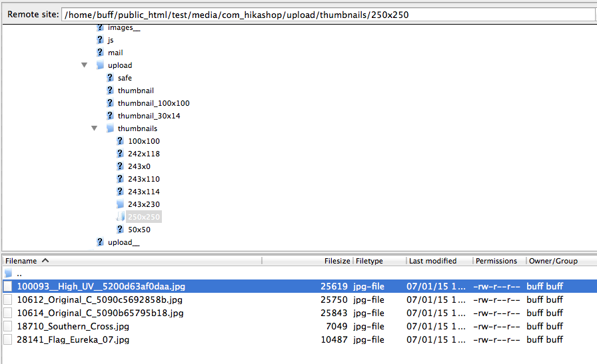Click the 243x114 folder icon

120,192
